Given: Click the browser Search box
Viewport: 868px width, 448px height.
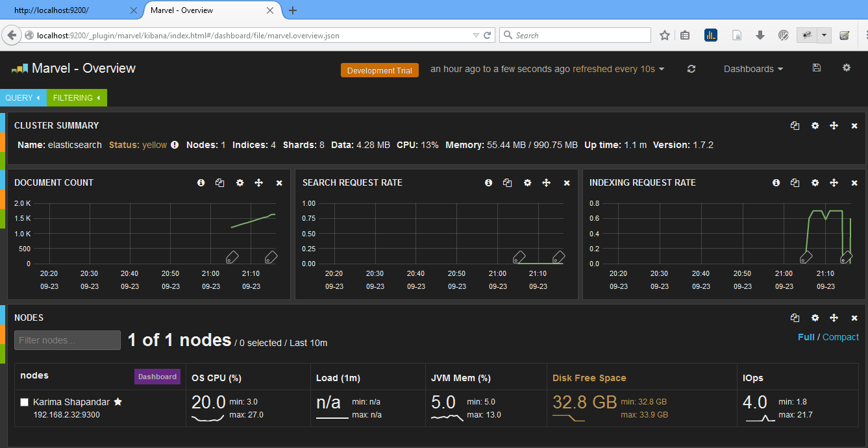Looking at the screenshot, I should coord(575,35).
